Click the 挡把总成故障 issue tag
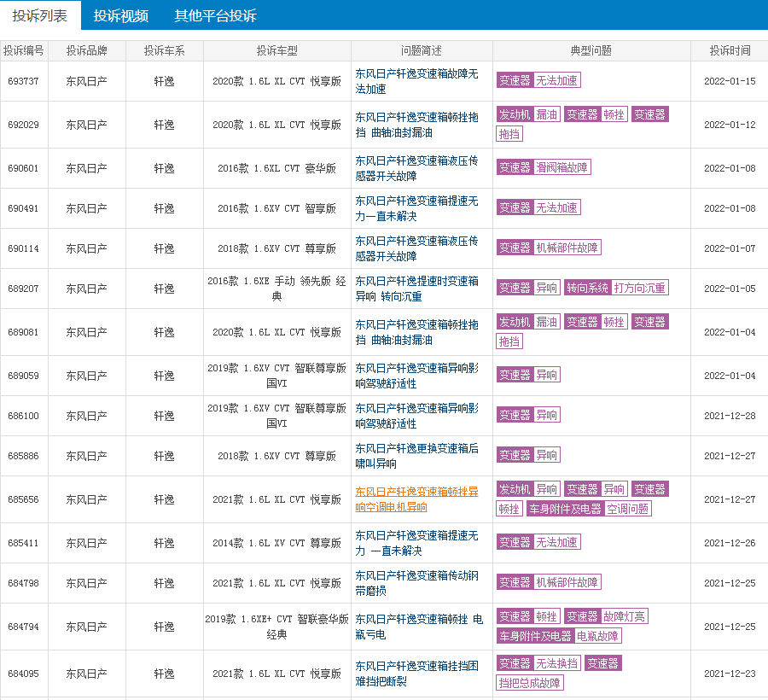768x700 pixels. [530, 683]
